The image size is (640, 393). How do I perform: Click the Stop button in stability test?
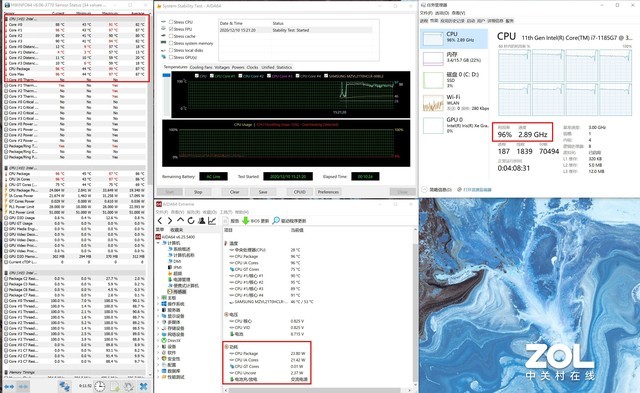pos(198,192)
